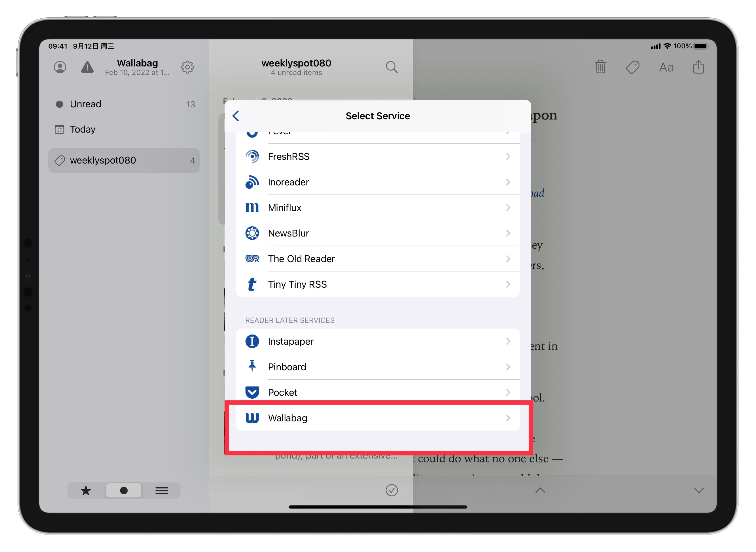Check battery status indicator

pos(701,46)
